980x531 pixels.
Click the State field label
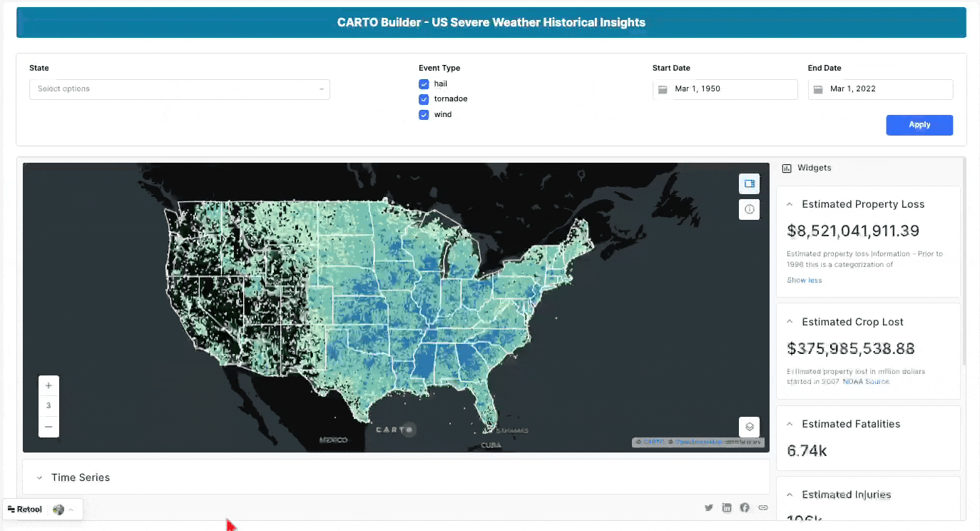pos(39,69)
